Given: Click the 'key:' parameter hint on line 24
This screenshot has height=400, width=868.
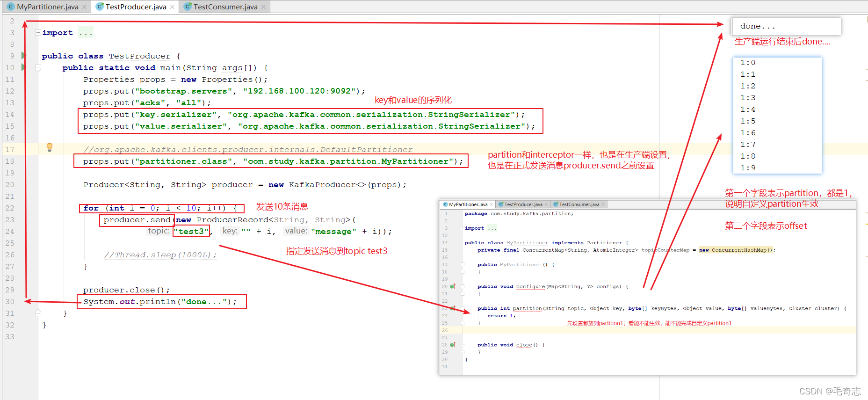Looking at the screenshot, I should pos(230,231).
